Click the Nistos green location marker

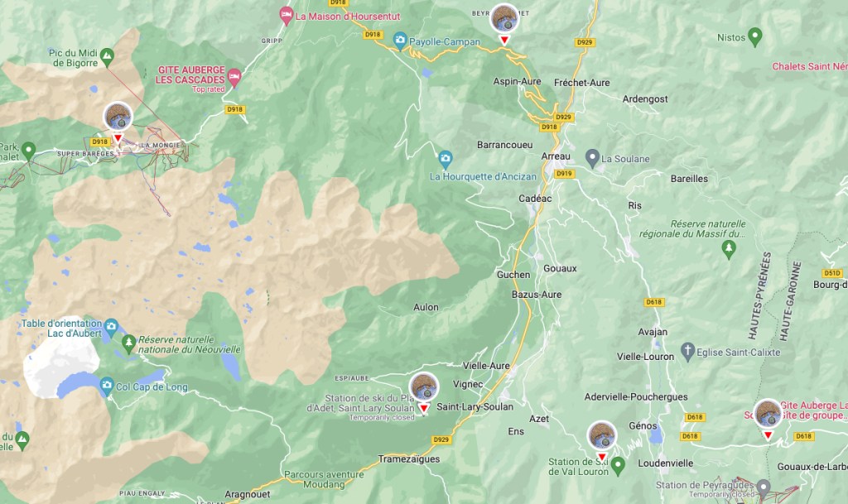point(754,36)
